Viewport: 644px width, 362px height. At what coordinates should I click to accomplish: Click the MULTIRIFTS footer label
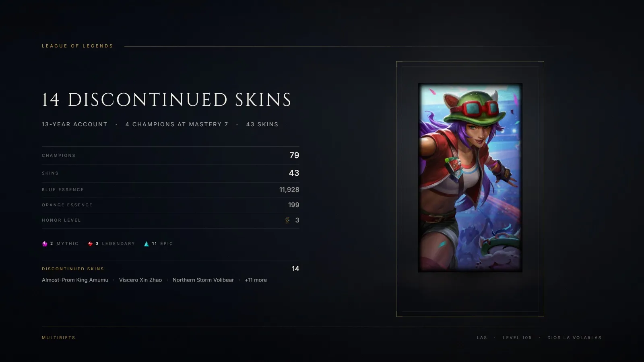(58, 337)
